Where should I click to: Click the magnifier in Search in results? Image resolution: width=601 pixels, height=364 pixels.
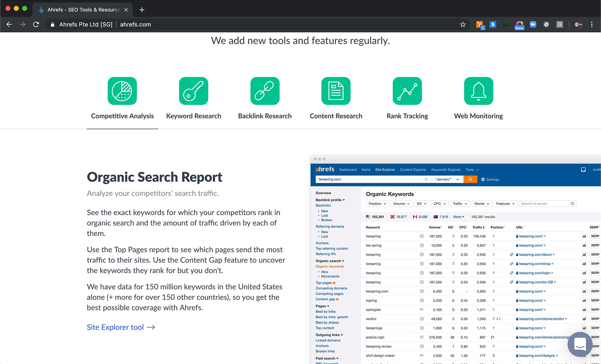click(573, 204)
